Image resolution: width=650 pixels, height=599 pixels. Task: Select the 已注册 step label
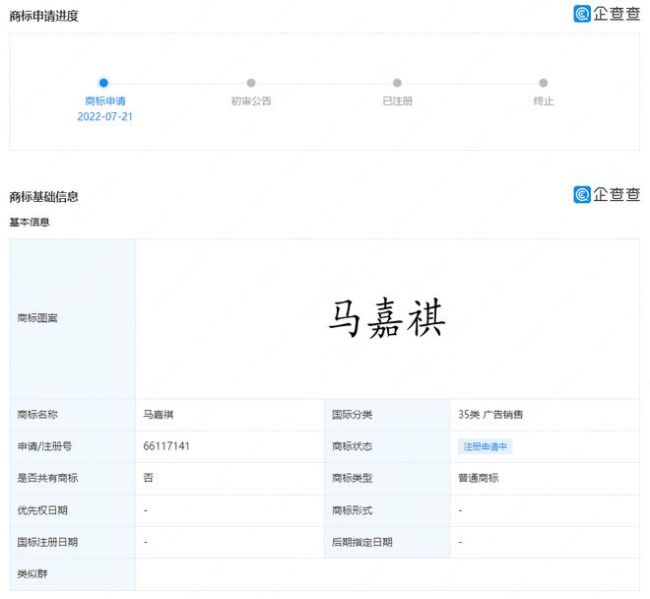pos(397,101)
